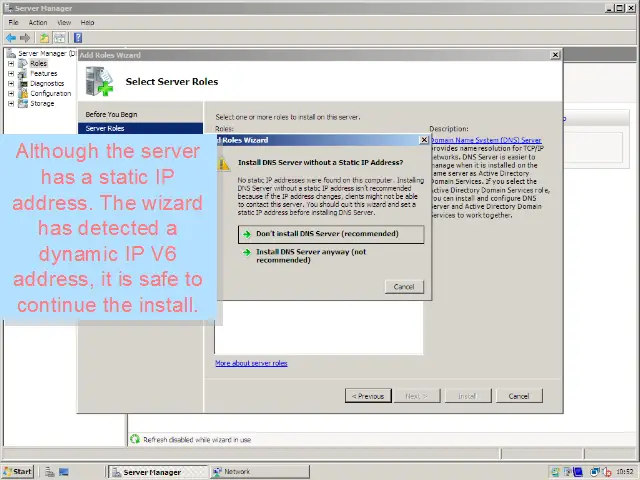Open help via the toolbar question-mark icon
The image size is (640, 480).
pyautogui.click(x=78, y=38)
